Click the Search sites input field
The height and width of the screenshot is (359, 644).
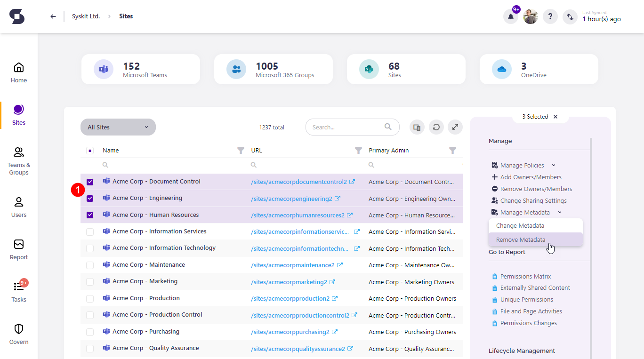click(346, 127)
